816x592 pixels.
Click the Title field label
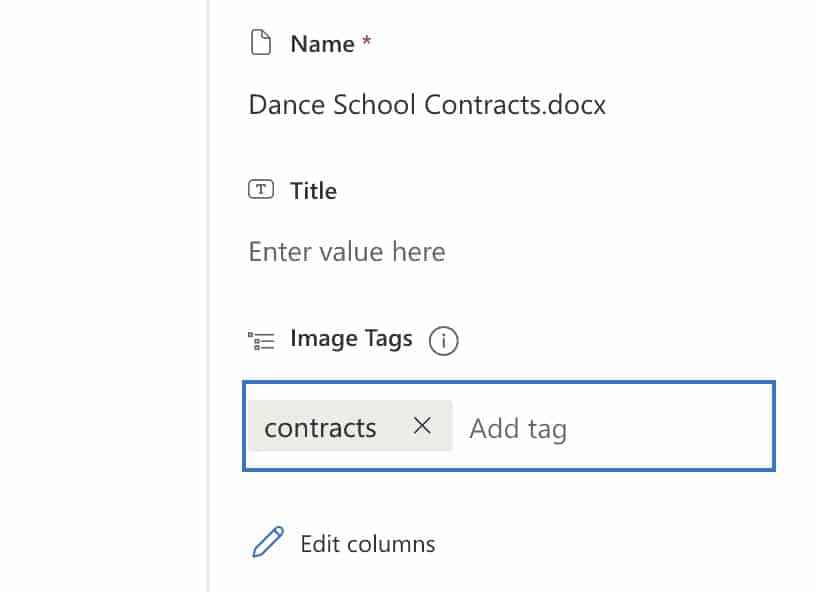[x=313, y=191]
